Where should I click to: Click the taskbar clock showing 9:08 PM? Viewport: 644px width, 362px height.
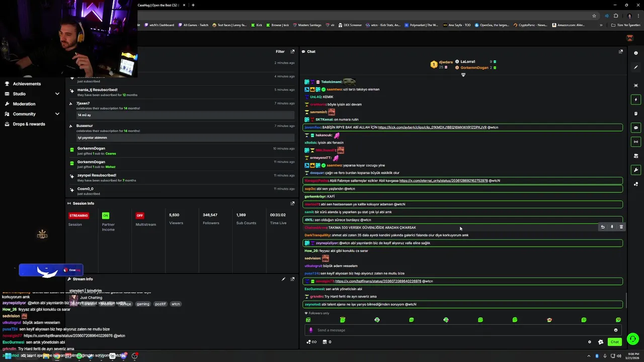click(633, 356)
